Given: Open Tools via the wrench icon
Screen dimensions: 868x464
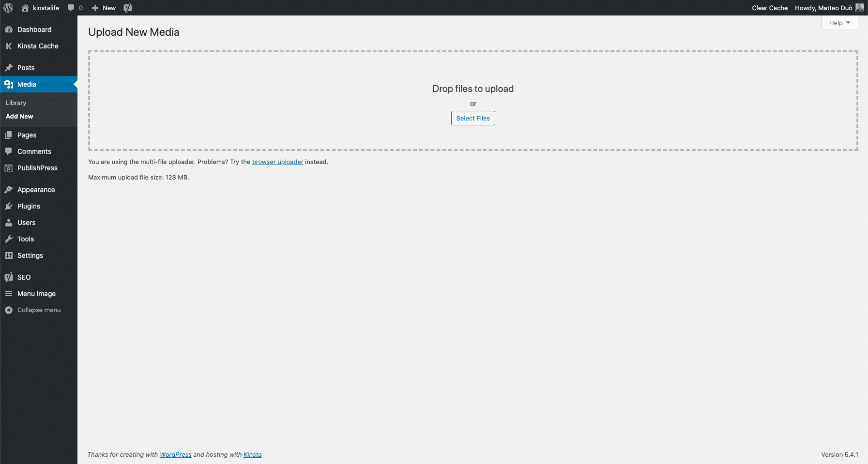Looking at the screenshot, I should point(9,239).
